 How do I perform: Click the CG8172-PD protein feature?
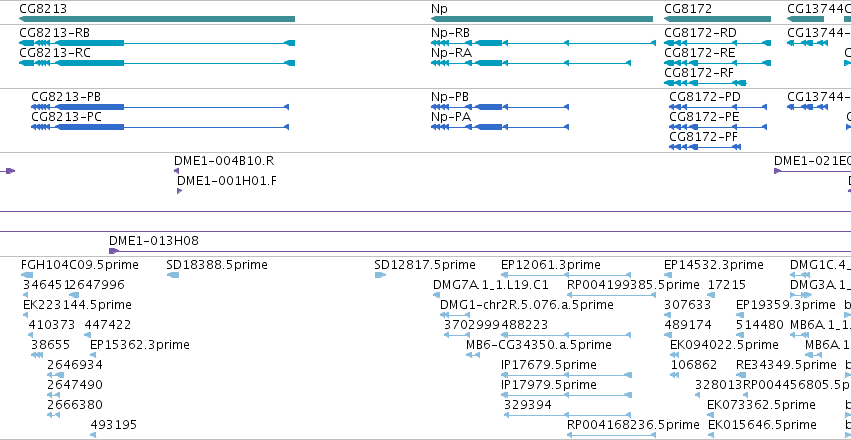point(718,107)
